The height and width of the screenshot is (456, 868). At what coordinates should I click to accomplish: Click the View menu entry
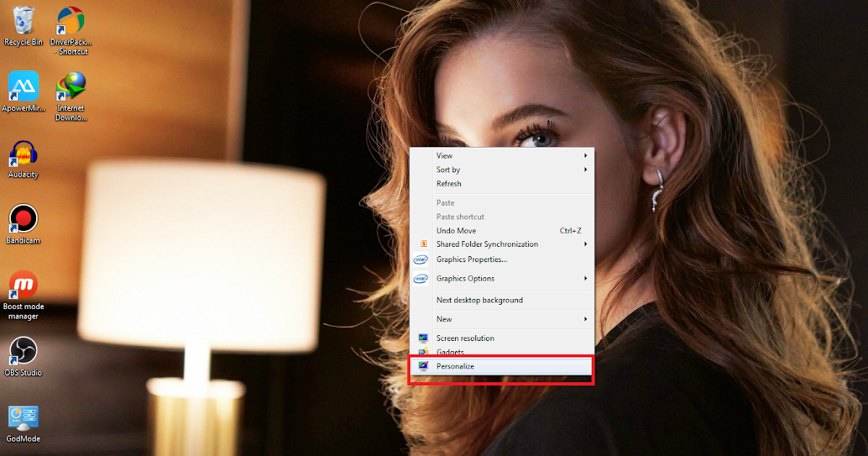click(x=501, y=156)
